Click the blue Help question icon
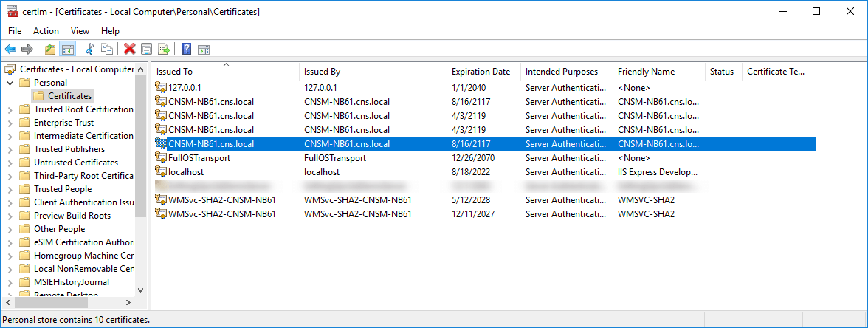The image size is (868, 328). pyautogui.click(x=187, y=49)
